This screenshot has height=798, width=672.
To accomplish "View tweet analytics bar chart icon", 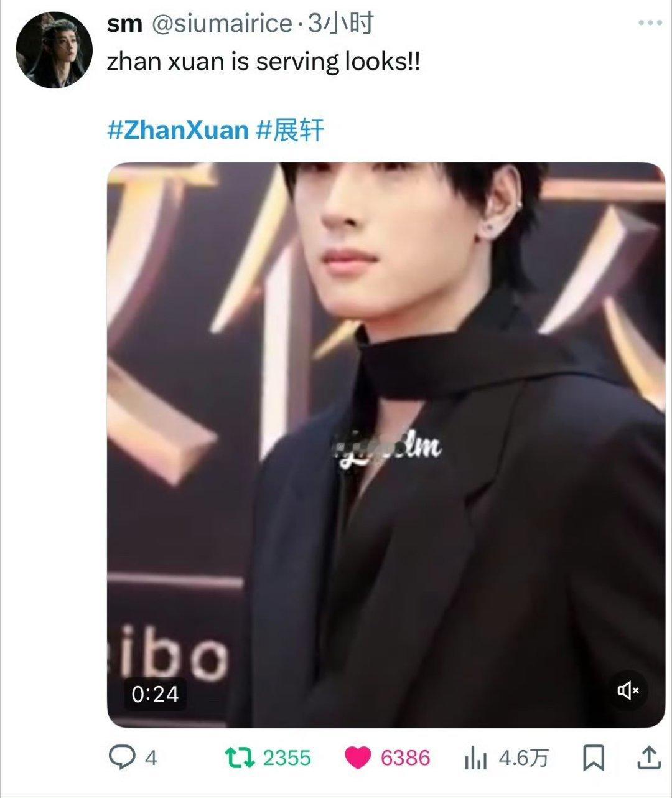I will point(476,758).
